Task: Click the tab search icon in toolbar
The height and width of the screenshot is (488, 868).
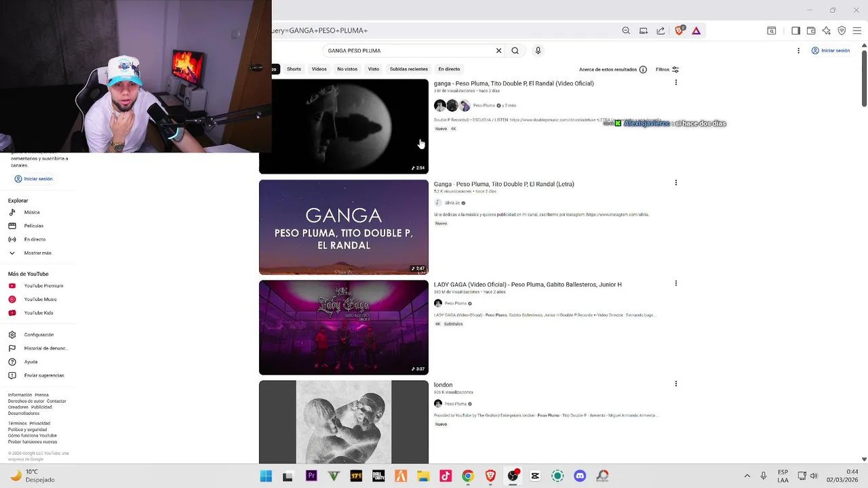Action: click(772, 30)
